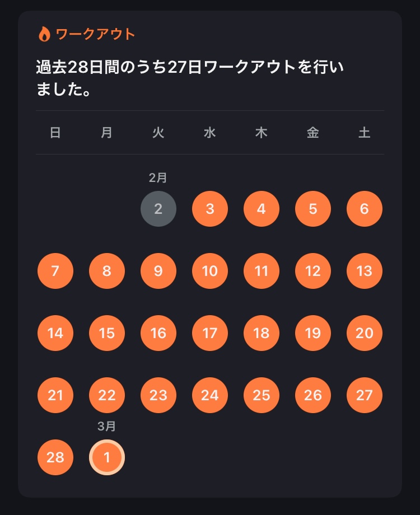Click the 日 Sunday column header

[55, 133]
